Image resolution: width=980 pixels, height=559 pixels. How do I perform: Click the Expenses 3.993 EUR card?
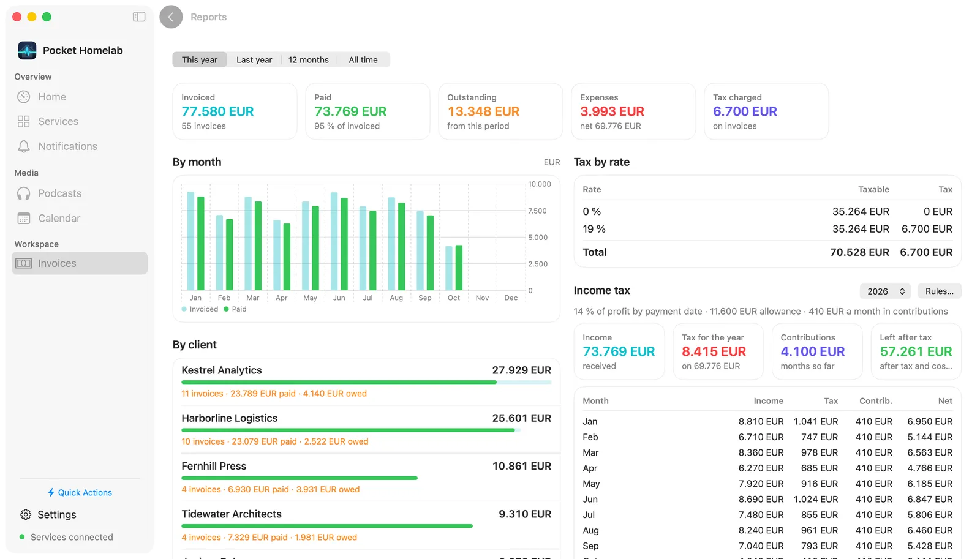(x=633, y=111)
